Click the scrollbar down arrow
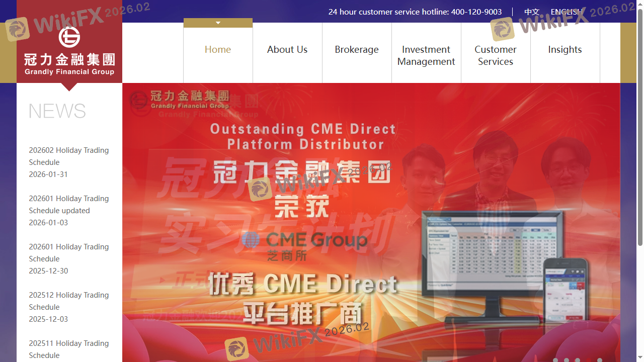The width and height of the screenshot is (644, 362). pos(640,358)
